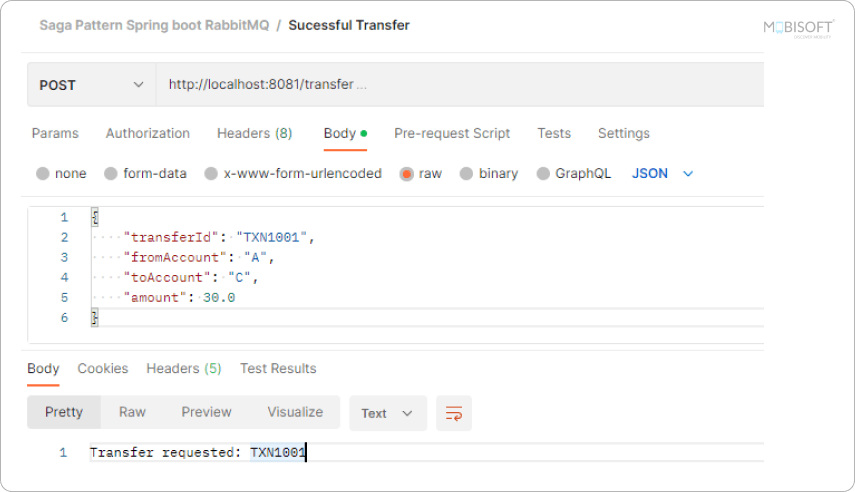The width and height of the screenshot is (855, 492).
Task: Open the response Cookies tab
Action: pos(103,369)
